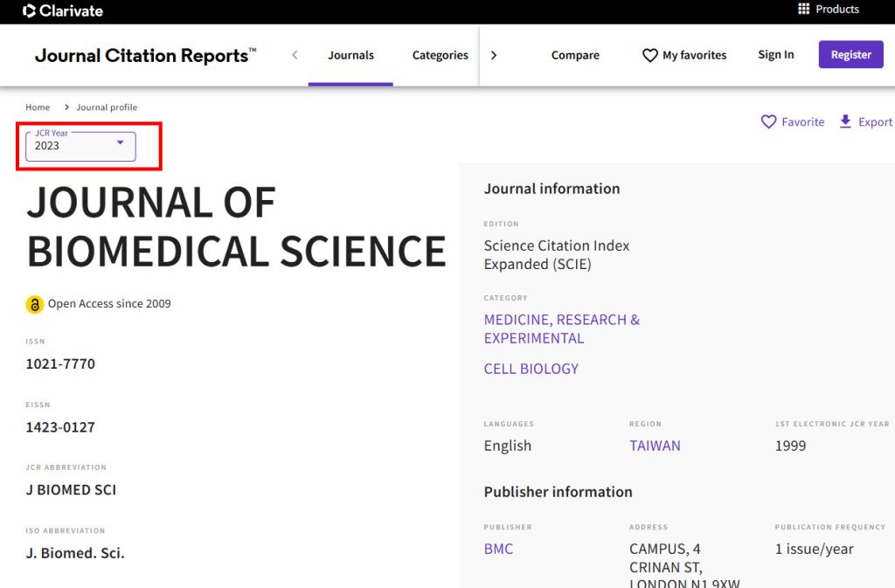This screenshot has width=895, height=588.
Task: Open the Compare page
Action: (575, 55)
